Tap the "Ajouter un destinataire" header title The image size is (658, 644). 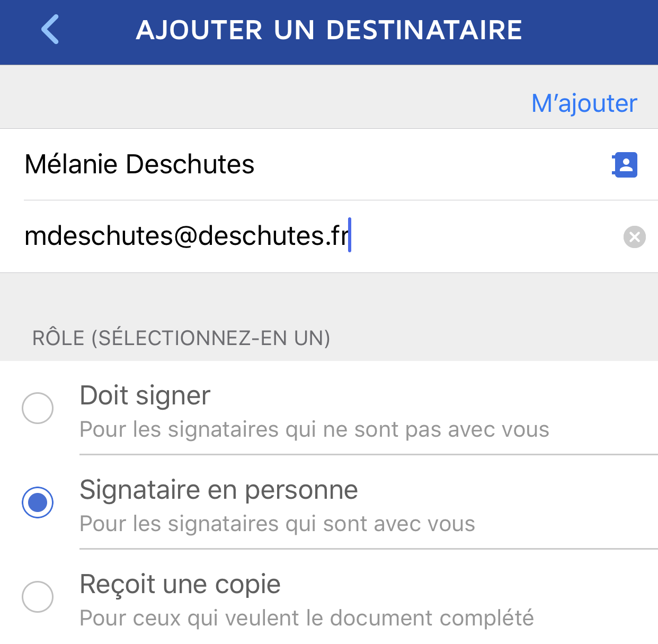pos(329,30)
